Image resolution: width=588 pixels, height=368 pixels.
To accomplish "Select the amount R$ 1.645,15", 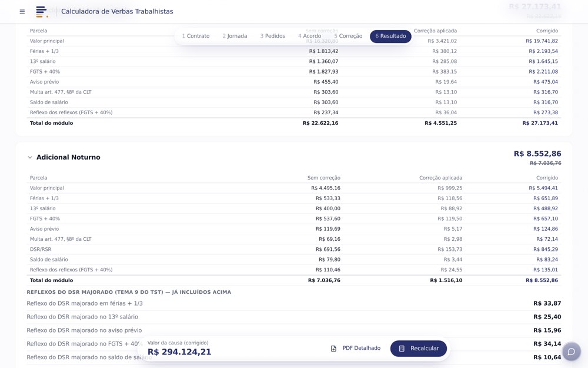I will click(x=543, y=61).
